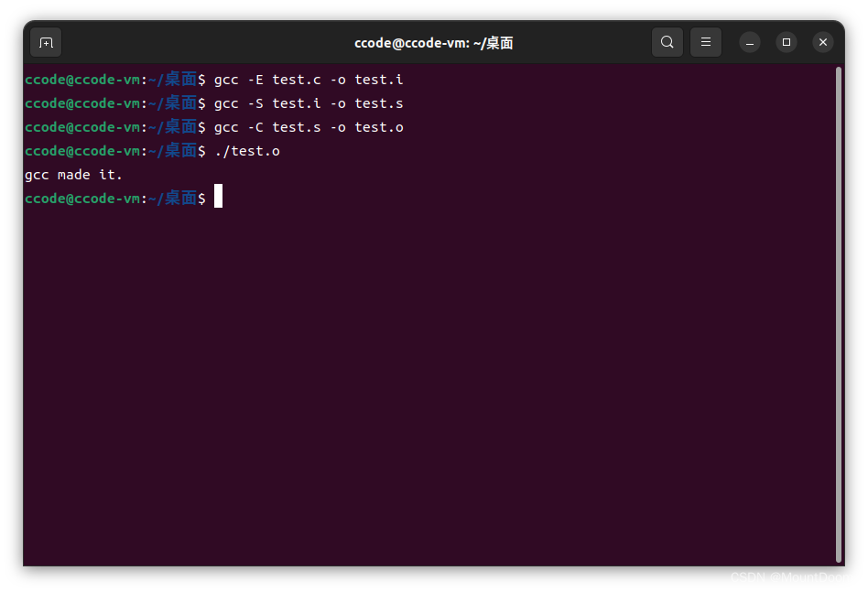Click the output gcc made it.

[73, 175]
